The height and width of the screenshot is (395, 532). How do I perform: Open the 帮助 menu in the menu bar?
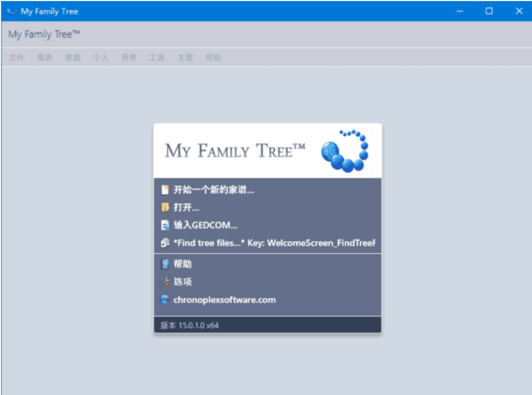pyautogui.click(x=213, y=58)
